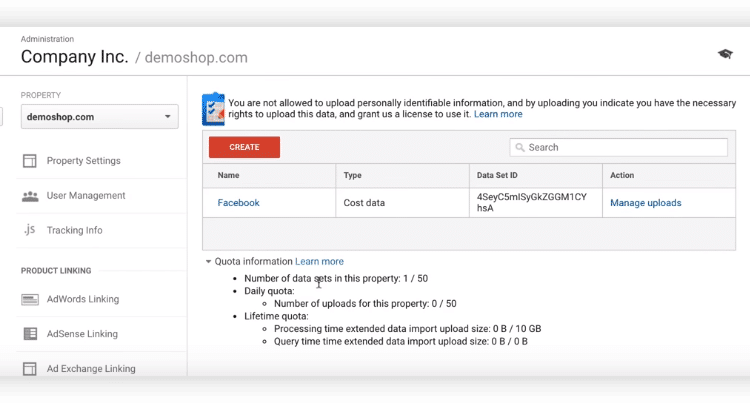Screen dimensions: 750x403
Task: Click the AdWords Linking icon
Action: coord(30,299)
